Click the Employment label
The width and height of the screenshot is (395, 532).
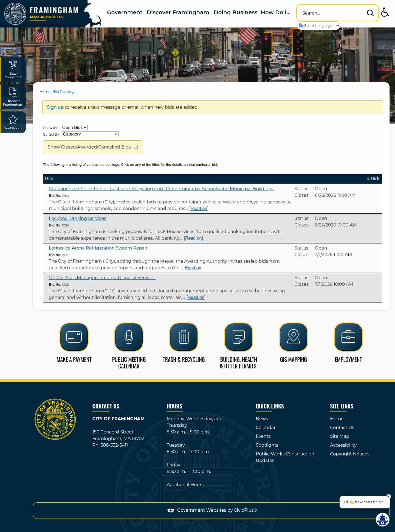[x=348, y=360]
